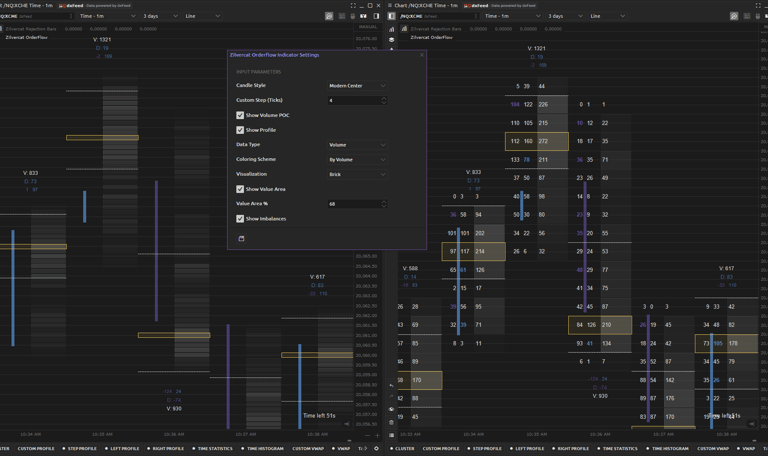Open the Coloring Scheme dropdown
Screen dimensions: 768x456
point(357,159)
